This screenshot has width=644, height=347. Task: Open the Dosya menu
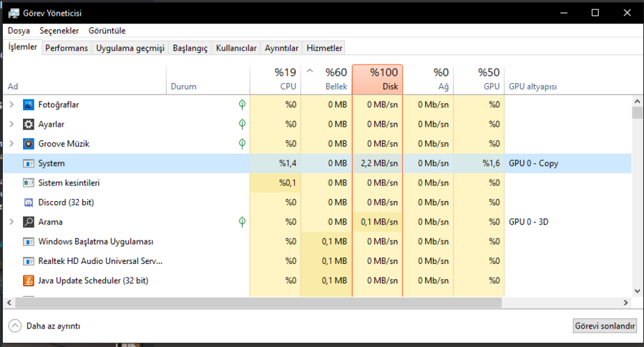19,31
